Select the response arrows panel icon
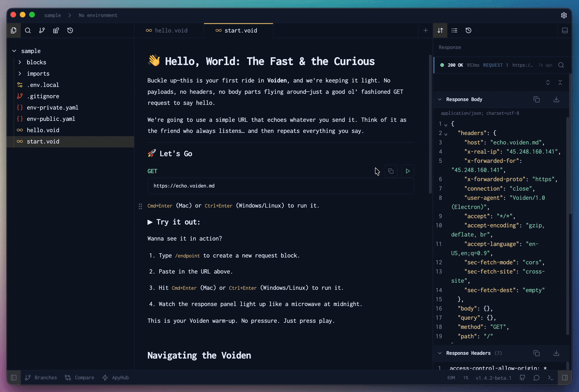Image resolution: width=579 pixels, height=392 pixels. [440, 30]
